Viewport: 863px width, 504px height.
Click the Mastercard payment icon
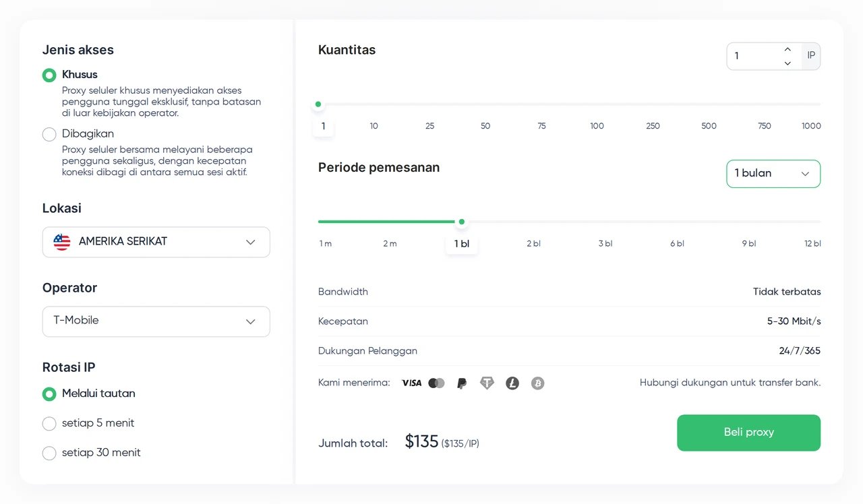tap(437, 383)
